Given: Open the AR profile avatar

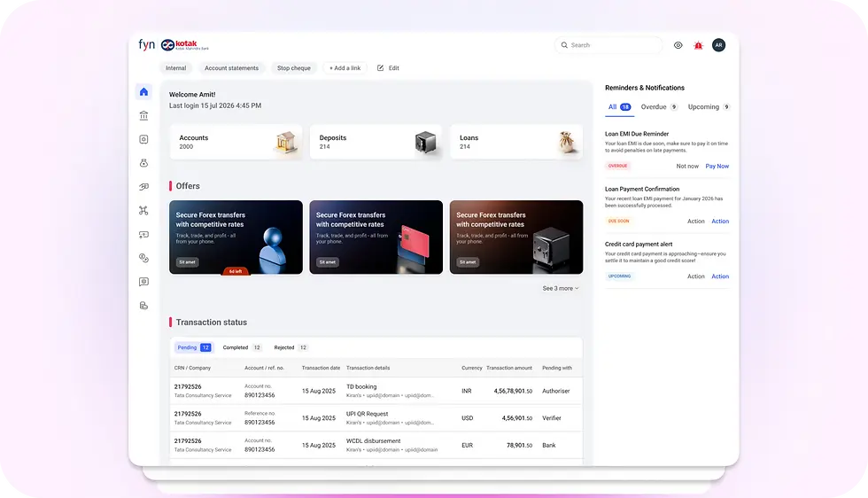Looking at the screenshot, I should coord(718,45).
